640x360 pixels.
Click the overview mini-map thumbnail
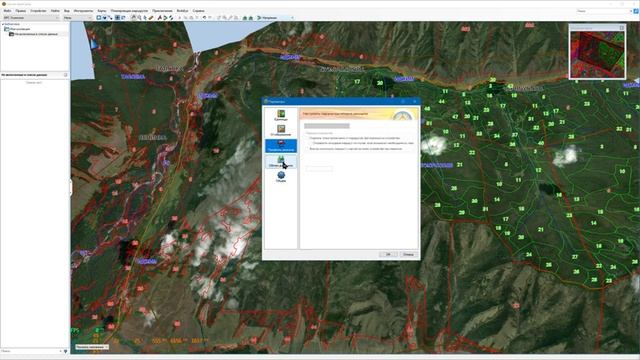click(x=598, y=54)
